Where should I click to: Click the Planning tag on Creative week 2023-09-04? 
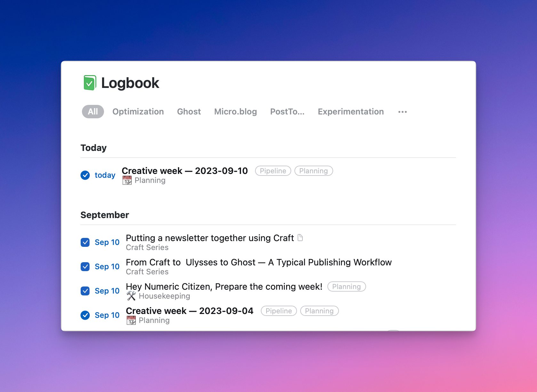[319, 311]
